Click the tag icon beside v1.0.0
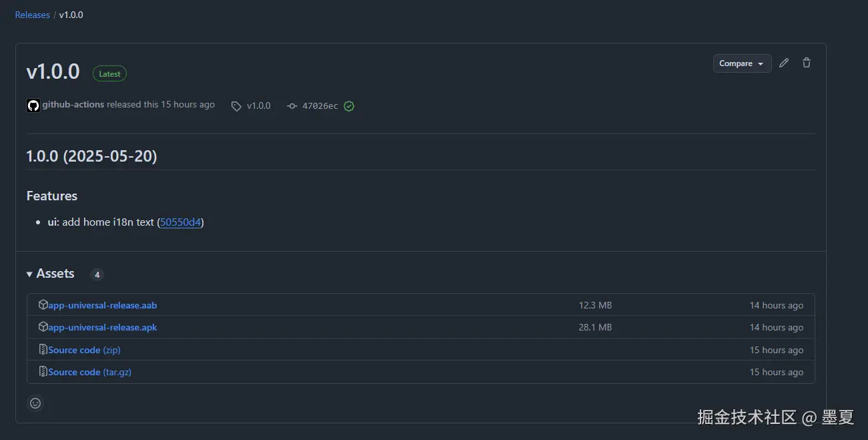The width and height of the screenshot is (868, 440). point(236,106)
